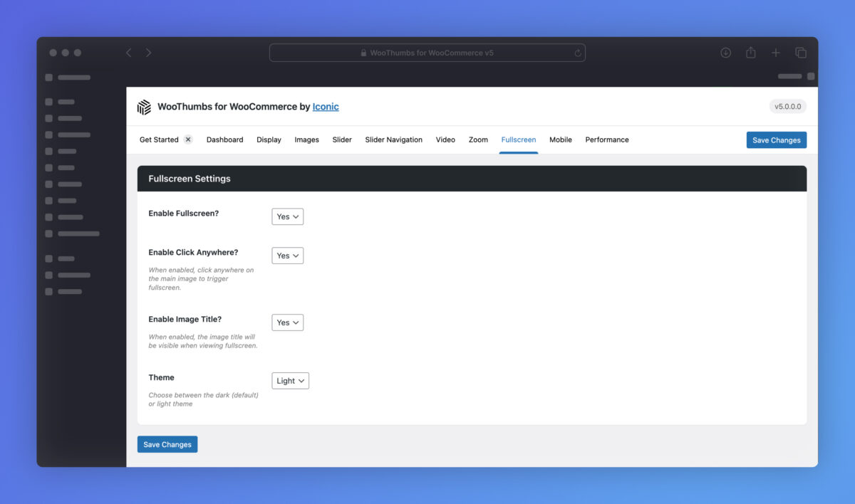
Task: Click the bottom Save Changes button
Action: [x=167, y=444]
